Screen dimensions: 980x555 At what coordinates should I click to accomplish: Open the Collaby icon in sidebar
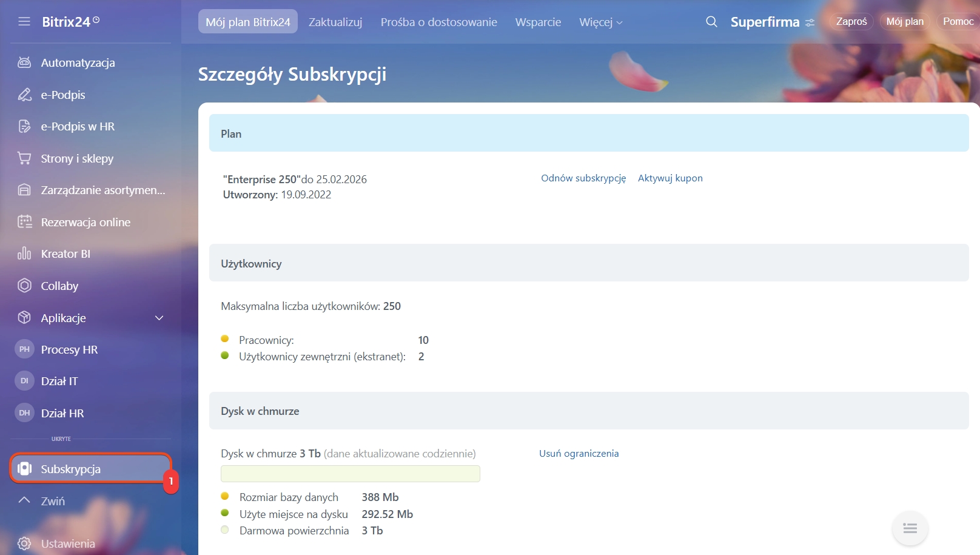coord(24,286)
